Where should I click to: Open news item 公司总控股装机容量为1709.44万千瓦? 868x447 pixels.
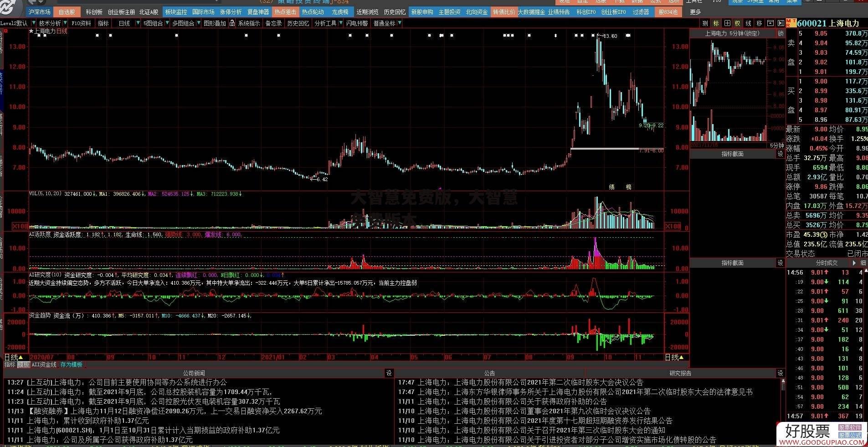click(x=139, y=392)
